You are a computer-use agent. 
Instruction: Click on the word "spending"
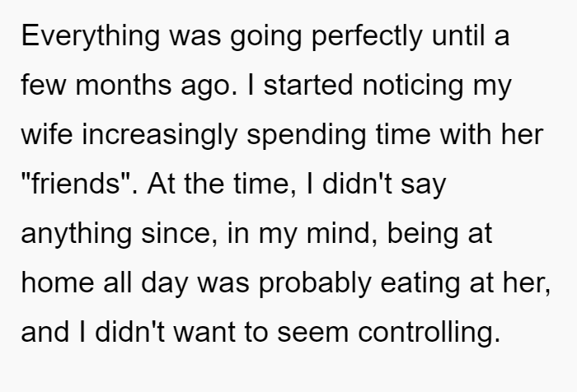click(x=306, y=135)
